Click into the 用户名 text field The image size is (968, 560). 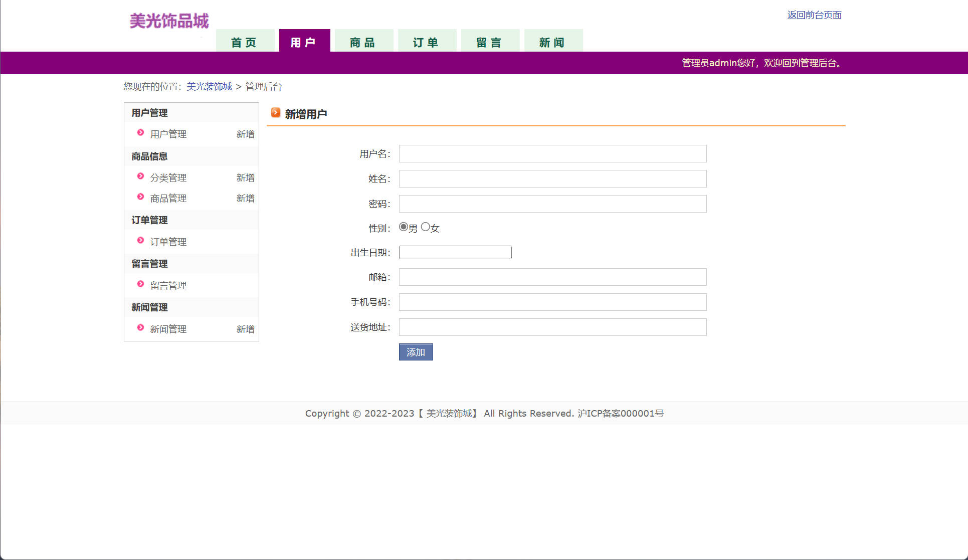click(552, 154)
